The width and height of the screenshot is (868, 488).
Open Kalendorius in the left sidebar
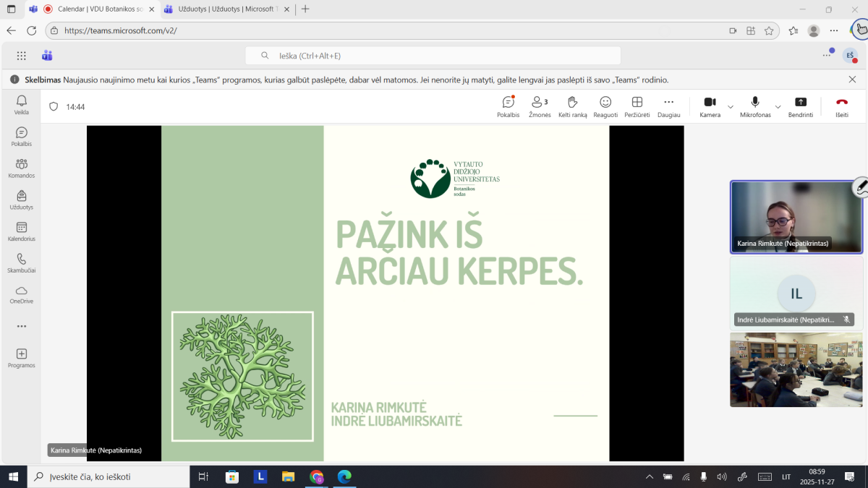(x=22, y=231)
